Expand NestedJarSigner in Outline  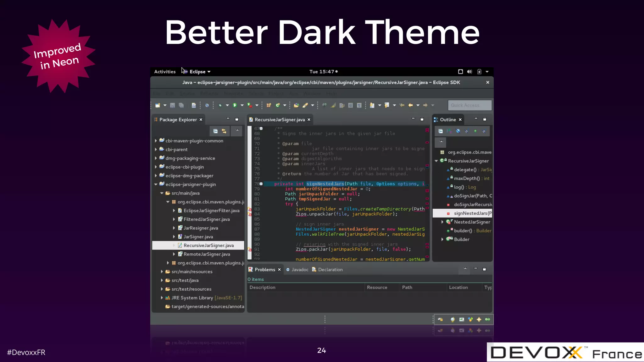(x=442, y=222)
